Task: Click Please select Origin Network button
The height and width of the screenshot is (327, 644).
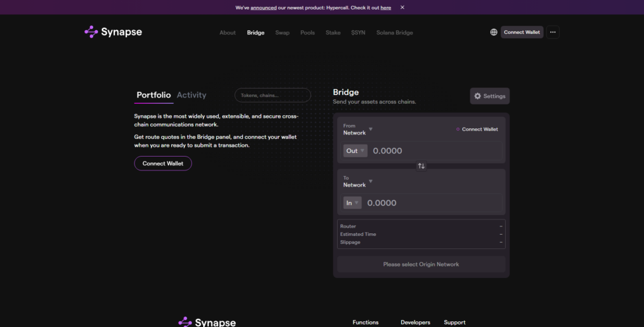Action: click(421, 264)
